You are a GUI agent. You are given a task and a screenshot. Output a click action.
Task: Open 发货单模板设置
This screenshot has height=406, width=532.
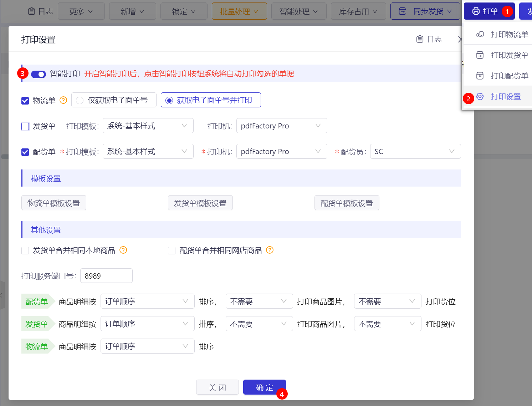coord(200,203)
